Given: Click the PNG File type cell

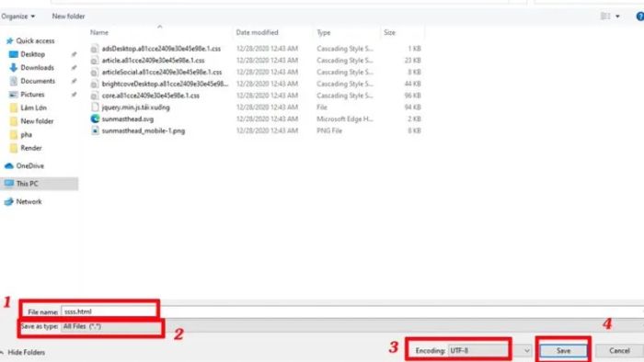Looking at the screenshot, I should [329, 131].
